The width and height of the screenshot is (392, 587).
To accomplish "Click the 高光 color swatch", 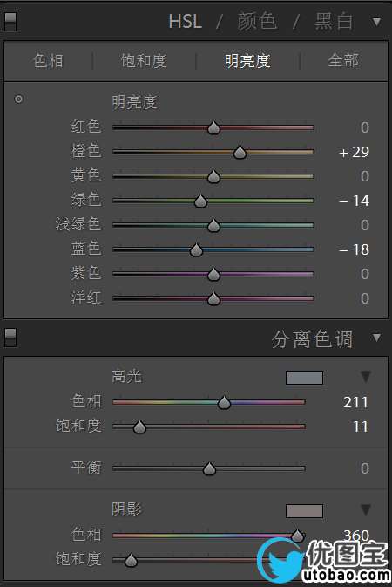I will 304,378.
